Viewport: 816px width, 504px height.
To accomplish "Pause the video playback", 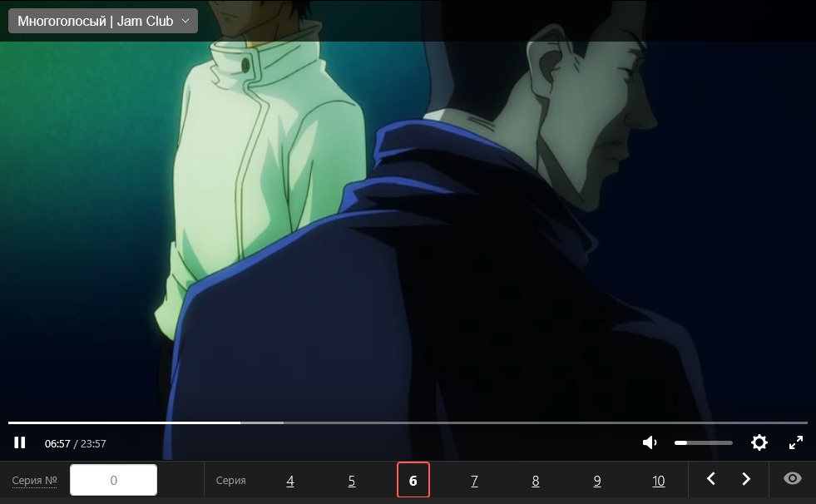I will [20, 443].
